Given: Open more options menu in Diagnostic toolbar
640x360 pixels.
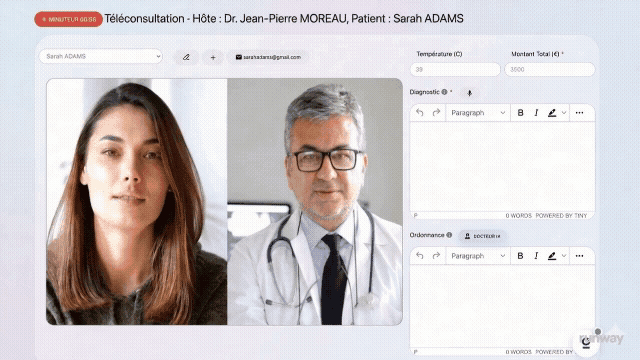Looking at the screenshot, I should coord(580,113).
